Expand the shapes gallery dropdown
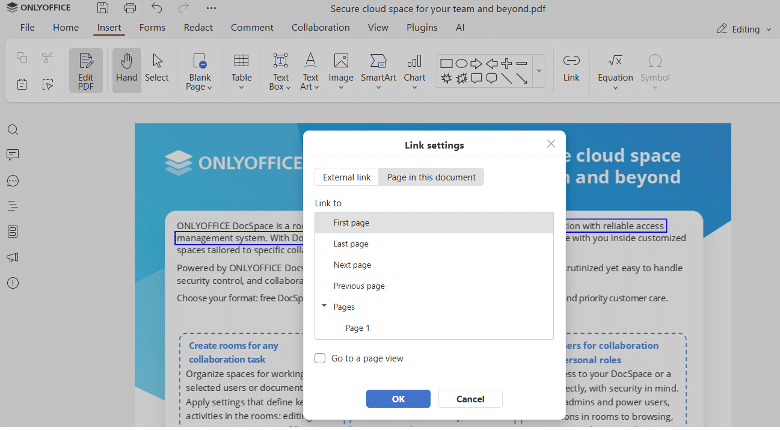Image resolution: width=780 pixels, height=430 pixels. 539,71
